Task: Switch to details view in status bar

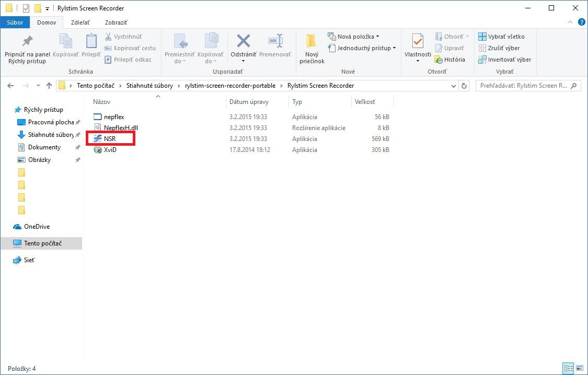Action: coord(569,368)
